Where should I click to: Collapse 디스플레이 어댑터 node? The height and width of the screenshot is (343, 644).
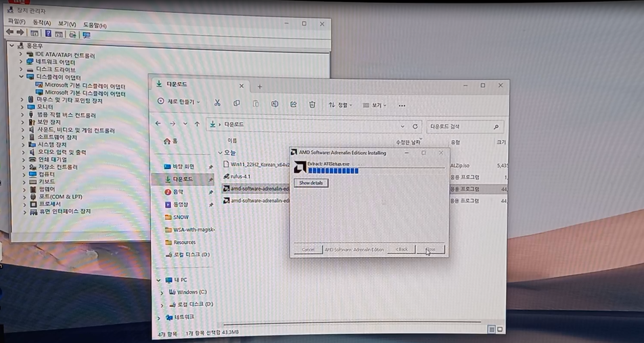(x=22, y=76)
